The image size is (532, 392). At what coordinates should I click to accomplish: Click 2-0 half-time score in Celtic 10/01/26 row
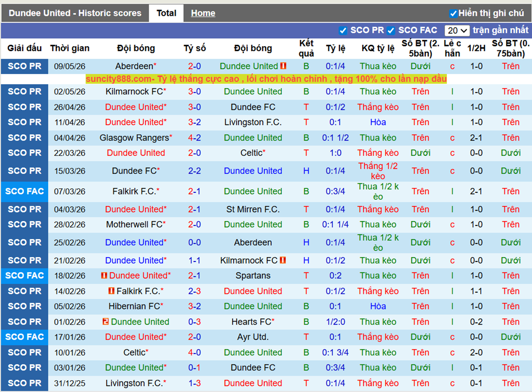click(476, 353)
